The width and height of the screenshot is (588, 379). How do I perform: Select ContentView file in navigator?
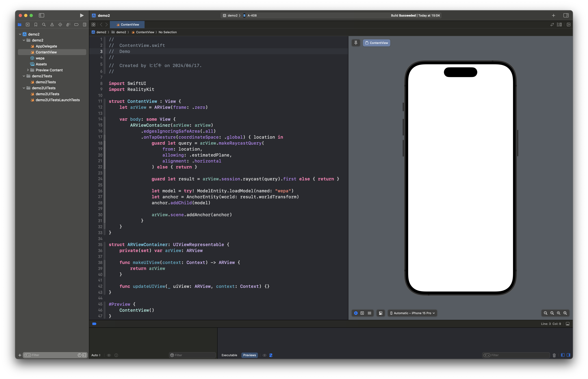pos(46,52)
